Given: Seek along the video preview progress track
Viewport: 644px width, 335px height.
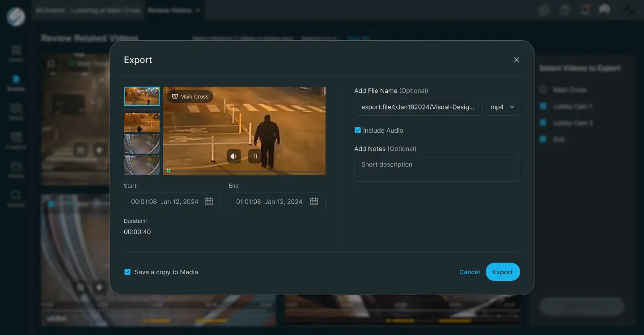Looking at the screenshot, I should 245,171.
